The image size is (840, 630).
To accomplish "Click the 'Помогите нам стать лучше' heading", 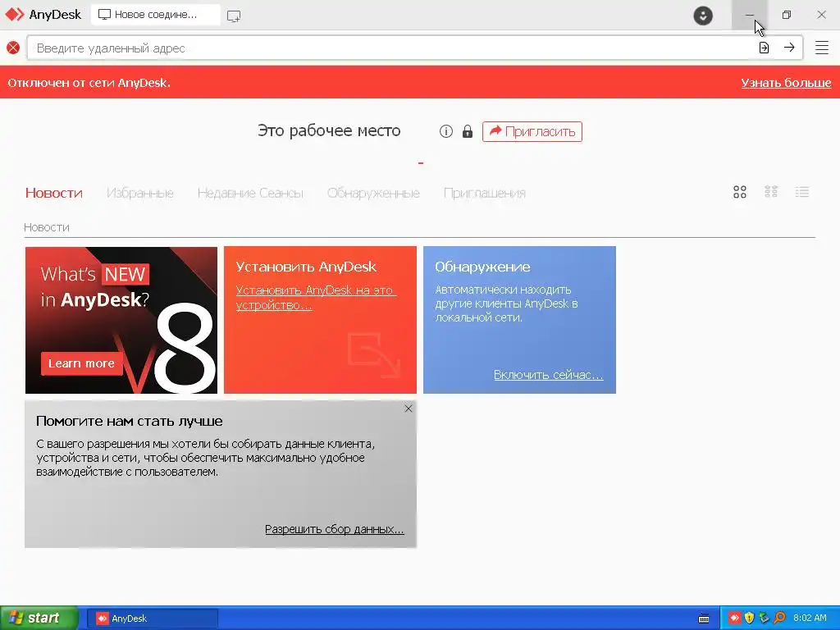I will tap(129, 421).
